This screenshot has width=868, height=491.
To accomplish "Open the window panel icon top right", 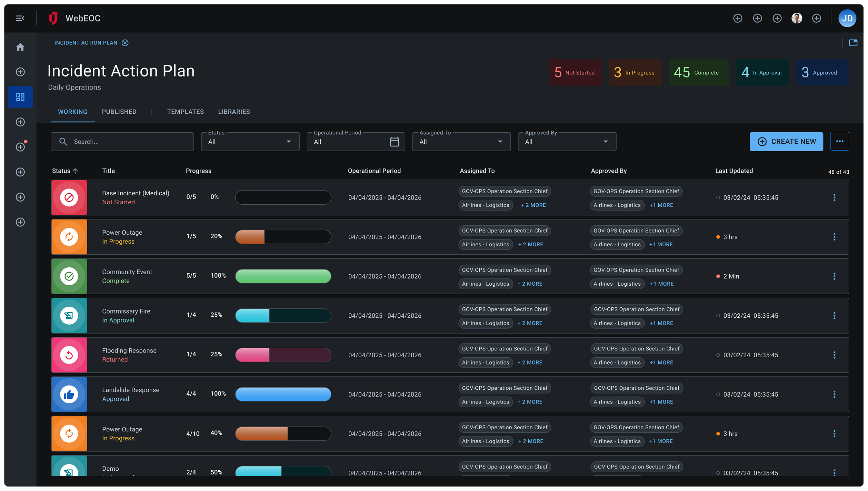I will [853, 43].
